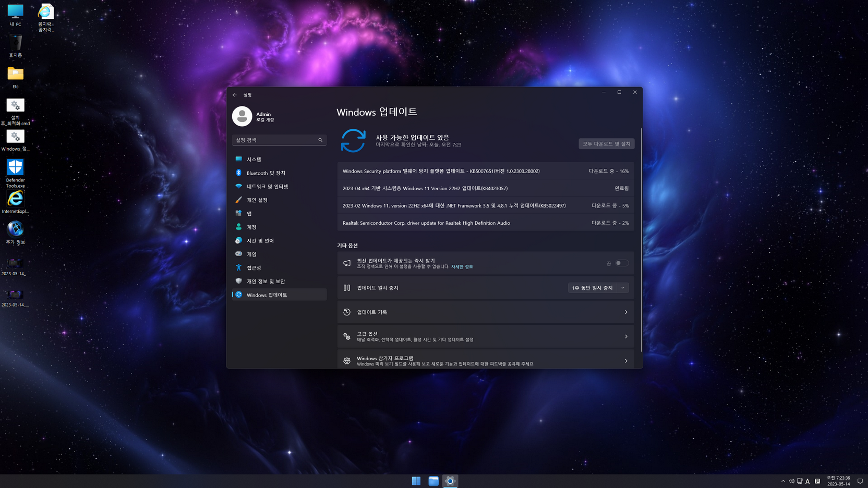
Task: Select the Realtek High Definition Audio driver row
Action: pyautogui.click(x=486, y=223)
